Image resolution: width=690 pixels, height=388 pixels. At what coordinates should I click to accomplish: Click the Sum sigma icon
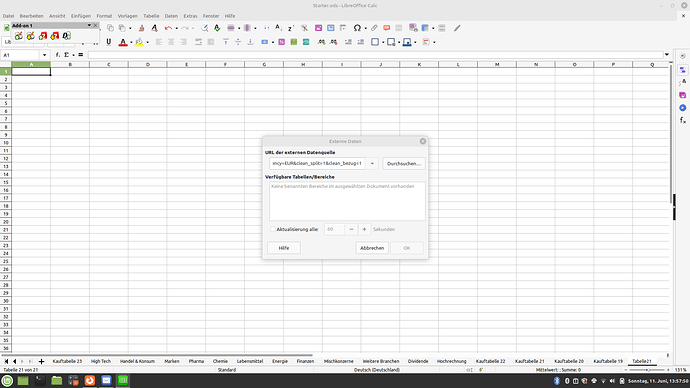(66, 55)
